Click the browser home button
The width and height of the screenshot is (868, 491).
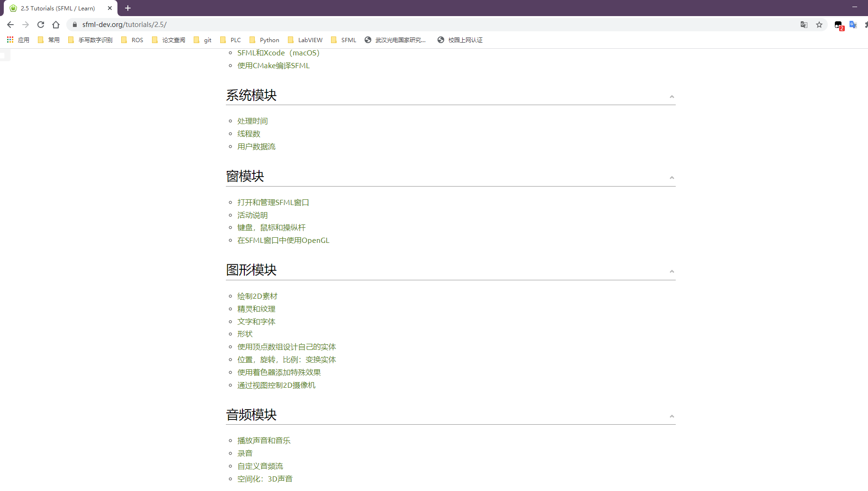55,24
